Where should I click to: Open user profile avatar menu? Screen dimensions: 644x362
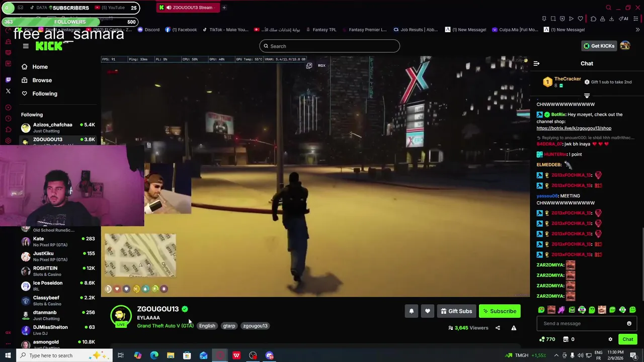[x=625, y=46]
